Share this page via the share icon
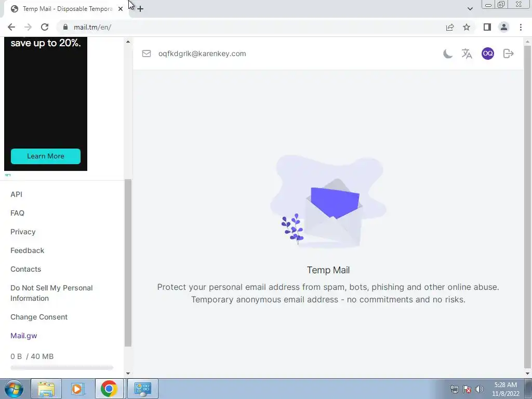Screen dimensions: 532x399 pyautogui.click(x=450, y=27)
